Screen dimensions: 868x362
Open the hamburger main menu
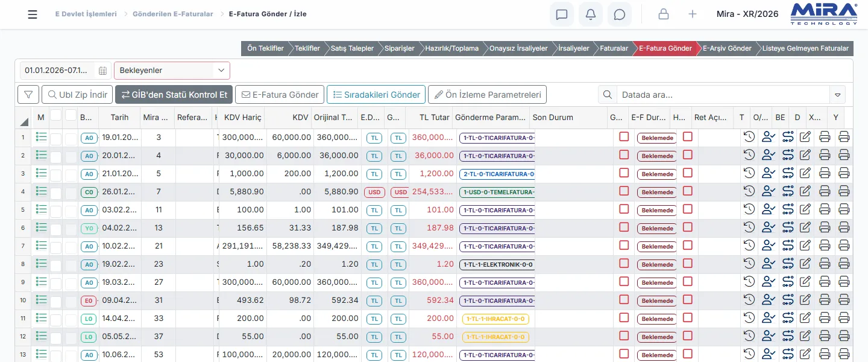(x=33, y=14)
